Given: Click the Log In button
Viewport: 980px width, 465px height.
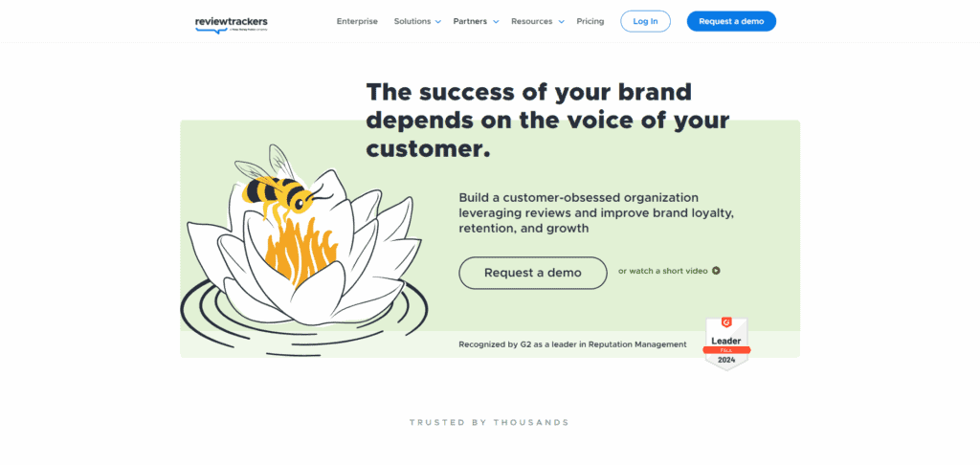Looking at the screenshot, I should point(645,21).
